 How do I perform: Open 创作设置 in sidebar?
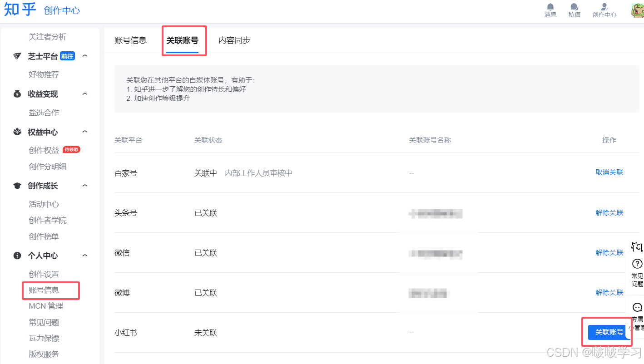44,274
